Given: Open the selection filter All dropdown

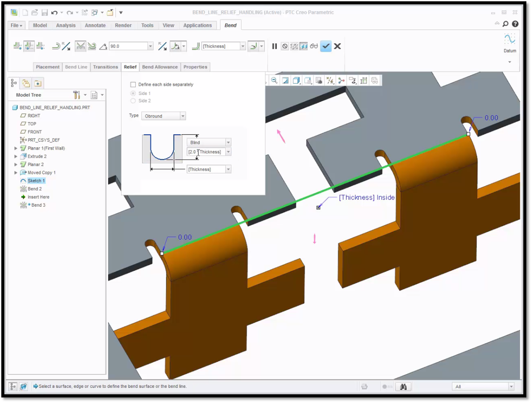Looking at the screenshot, I should click(511, 386).
